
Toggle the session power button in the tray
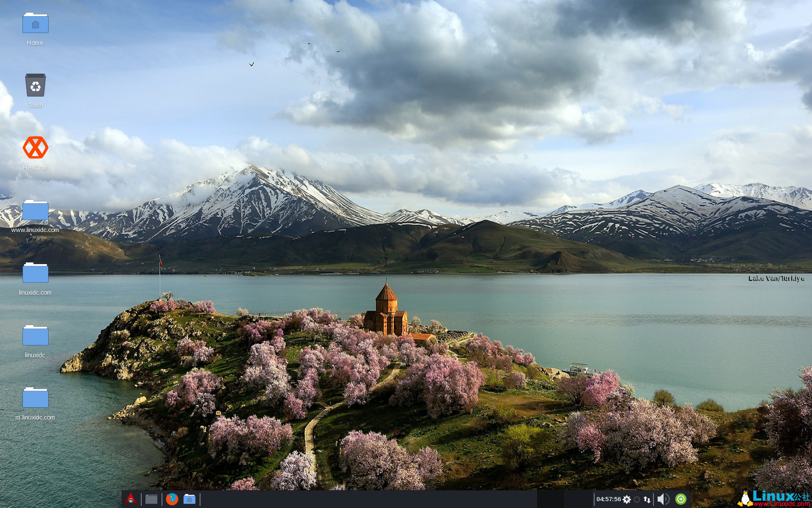[x=681, y=499]
